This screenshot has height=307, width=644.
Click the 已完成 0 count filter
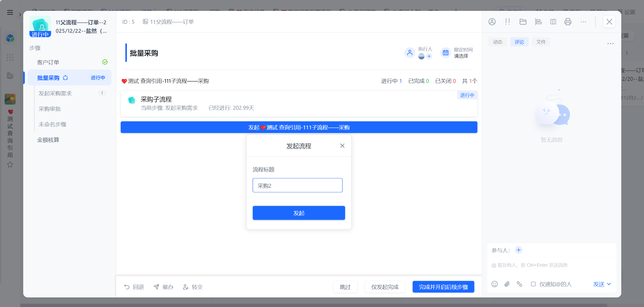(419, 81)
